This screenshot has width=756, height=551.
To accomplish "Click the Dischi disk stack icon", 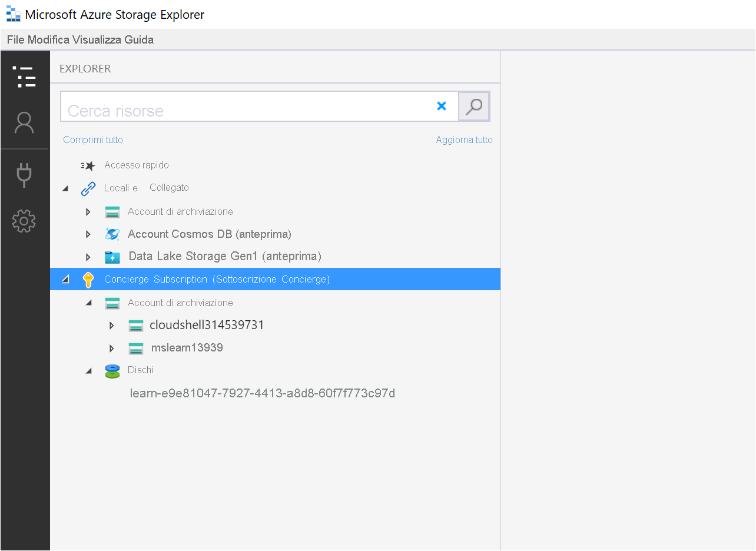I will 112,371.
